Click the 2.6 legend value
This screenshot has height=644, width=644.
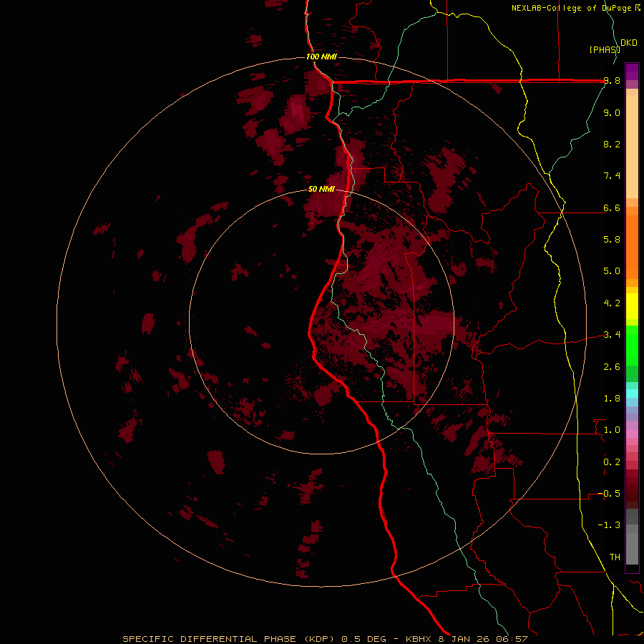pyautogui.click(x=612, y=367)
